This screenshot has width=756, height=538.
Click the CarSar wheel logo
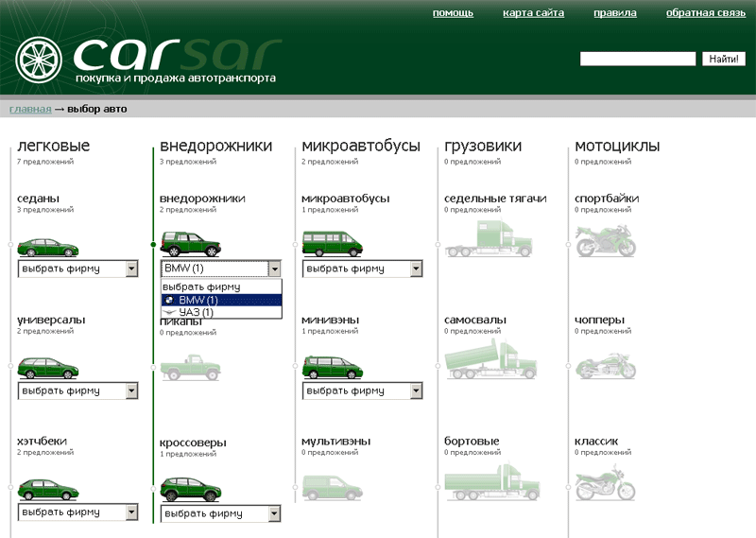click(41, 61)
